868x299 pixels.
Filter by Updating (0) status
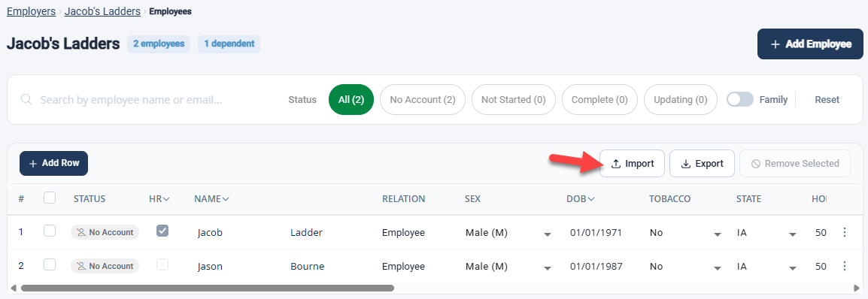[x=681, y=99]
